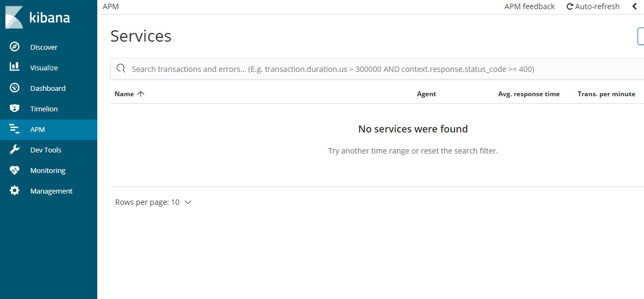This screenshot has width=644, height=299.
Task: Open Dev Tools via wrench icon
Action: pyautogui.click(x=15, y=150)
